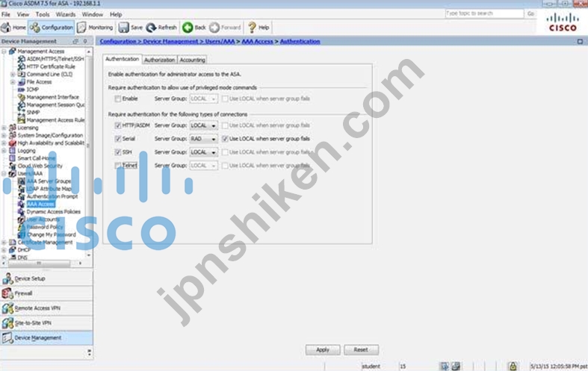Select ASDM/HTTPS/Telnet/SSH tree node

pos(55,59)
